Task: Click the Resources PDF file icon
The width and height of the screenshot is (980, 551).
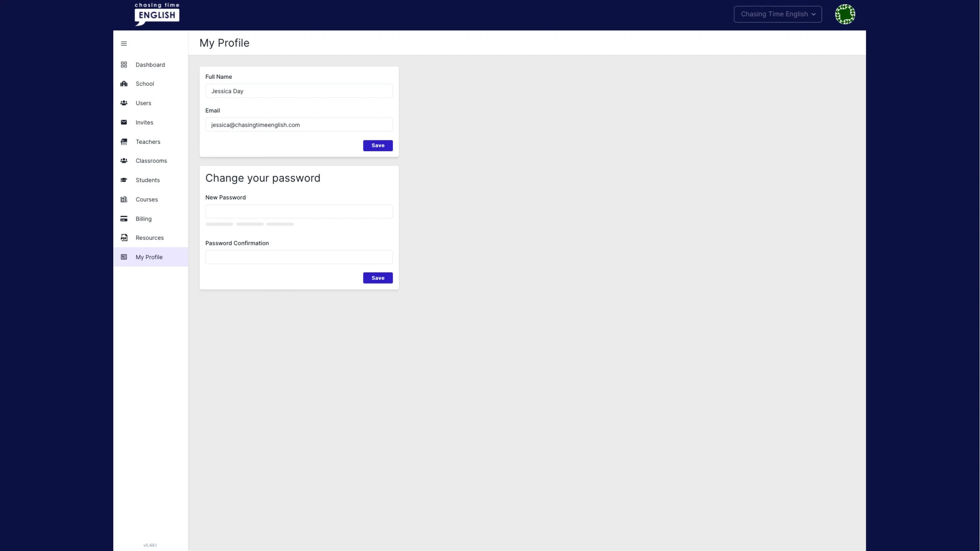Action: tap(124, 238)
